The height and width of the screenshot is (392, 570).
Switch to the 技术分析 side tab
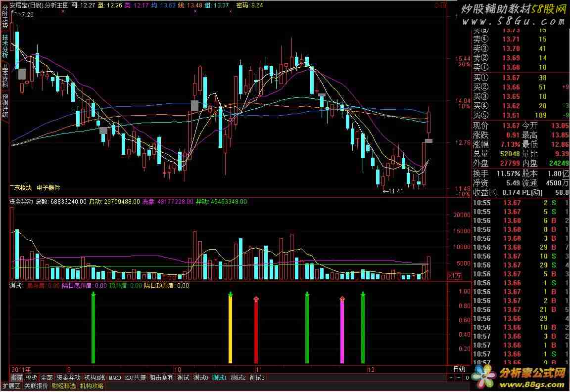(x=5, y=46)
